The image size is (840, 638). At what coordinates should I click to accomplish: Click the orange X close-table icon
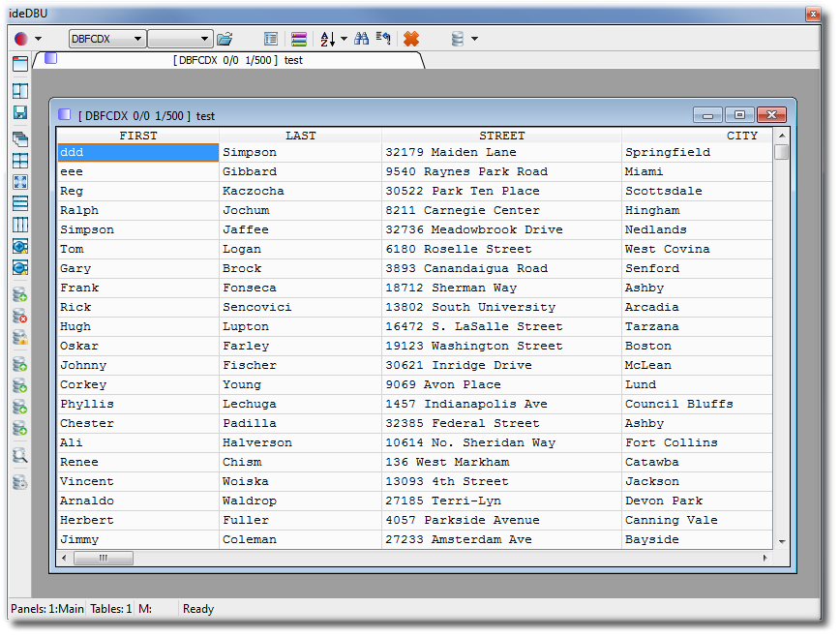tap(411, 39)
